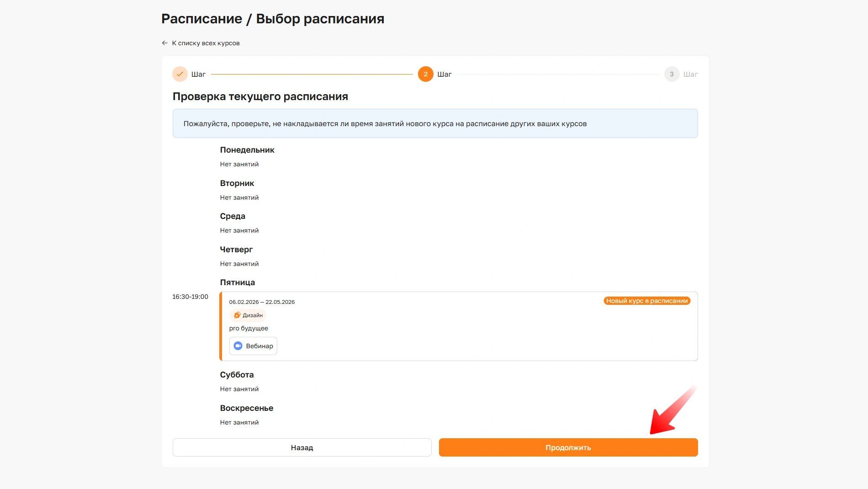Open the 'pro будущее' course title
This screenshot has height=489, width=868.
pyautogui.click(x=249, y=328)
